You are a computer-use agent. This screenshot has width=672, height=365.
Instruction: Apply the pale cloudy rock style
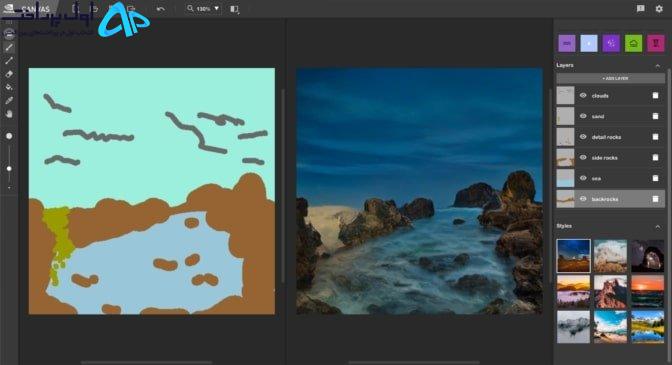[610, 256]
